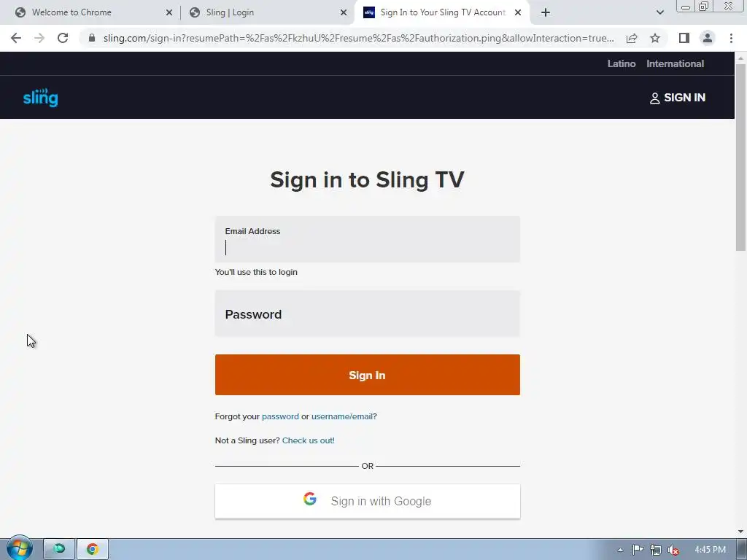Click the Sling logo in header
747x560 pixels.
[x=41, y=98]
